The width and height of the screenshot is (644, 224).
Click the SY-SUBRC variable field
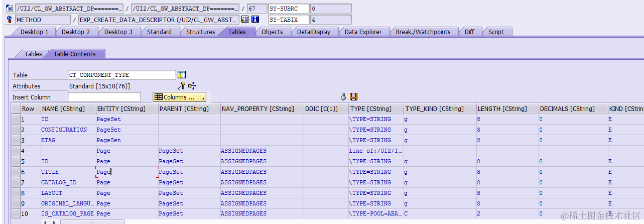pyautogui.click(x=289, y=9)
